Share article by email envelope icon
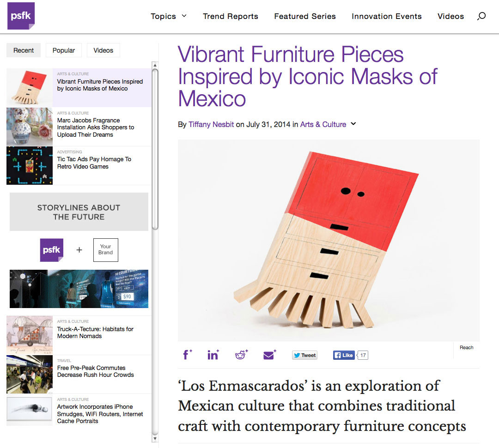This screenshot has width=499, height=448. 269,355
